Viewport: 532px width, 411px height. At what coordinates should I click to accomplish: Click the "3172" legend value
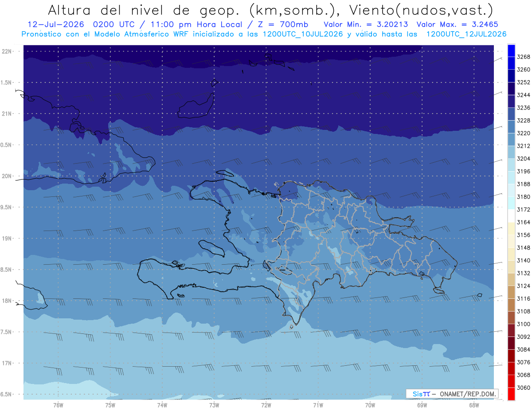point(524,209)
